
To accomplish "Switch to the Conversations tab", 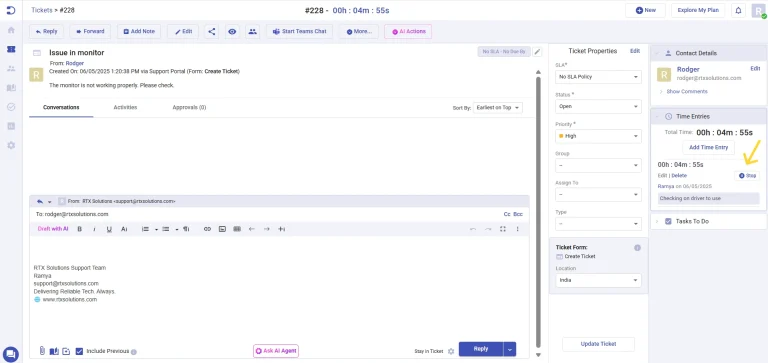I will click(x=61, y=107).
